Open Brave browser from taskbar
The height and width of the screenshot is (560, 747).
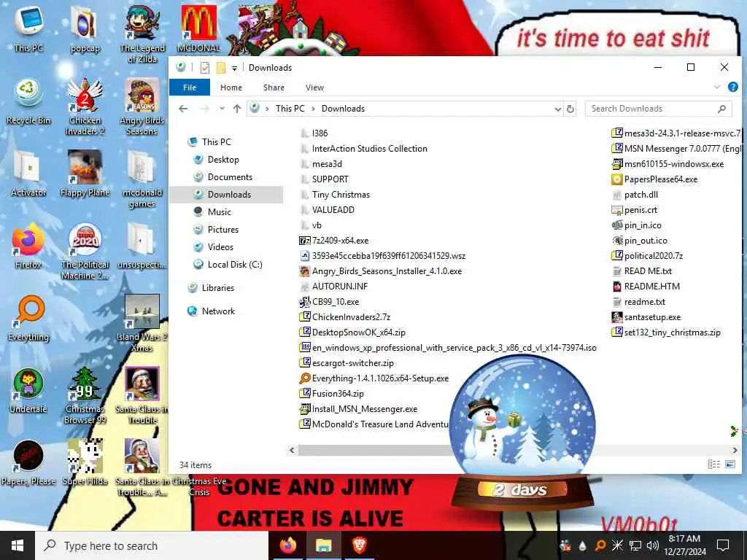[x=359, y=545]
